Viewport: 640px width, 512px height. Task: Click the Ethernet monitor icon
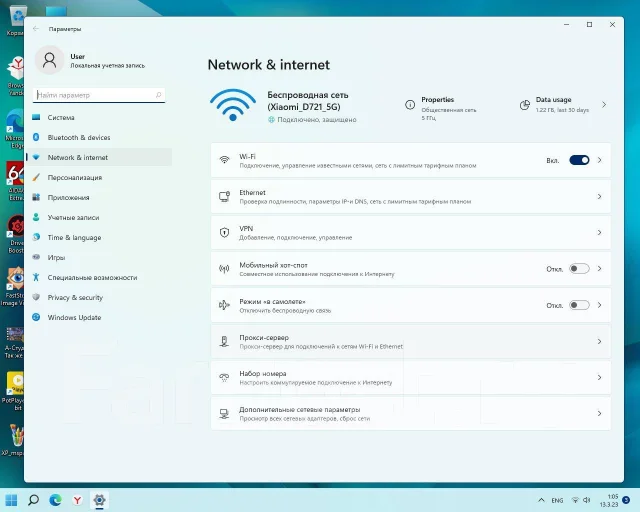(224, 196)
